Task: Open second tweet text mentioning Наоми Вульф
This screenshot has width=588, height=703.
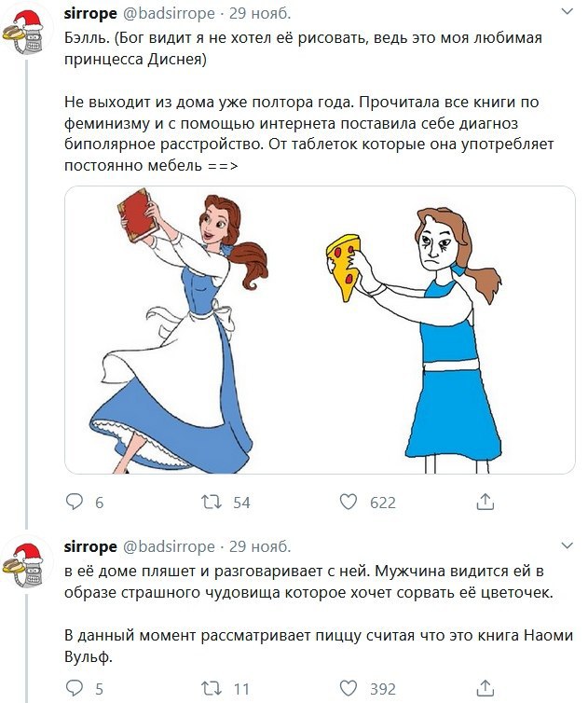Action: click(x=319, y=613)
